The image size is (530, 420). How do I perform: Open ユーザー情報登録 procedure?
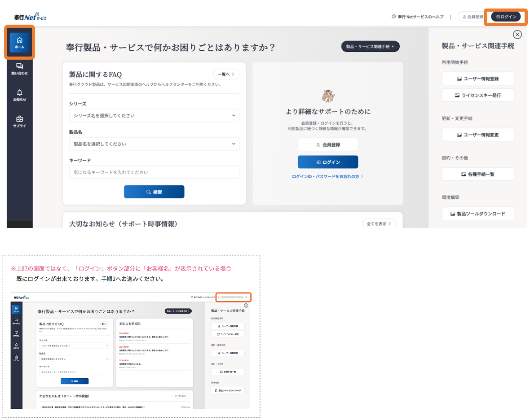(x=477, y=79)
